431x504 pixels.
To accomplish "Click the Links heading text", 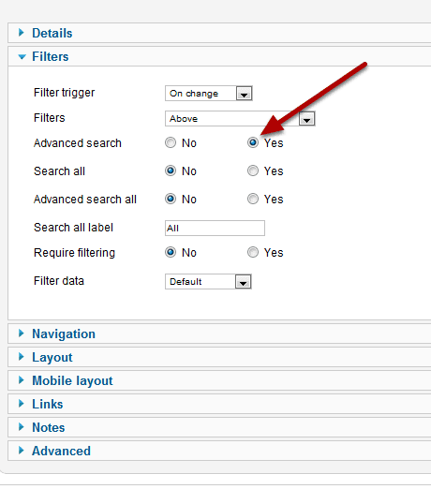I will tap(48, 404).
